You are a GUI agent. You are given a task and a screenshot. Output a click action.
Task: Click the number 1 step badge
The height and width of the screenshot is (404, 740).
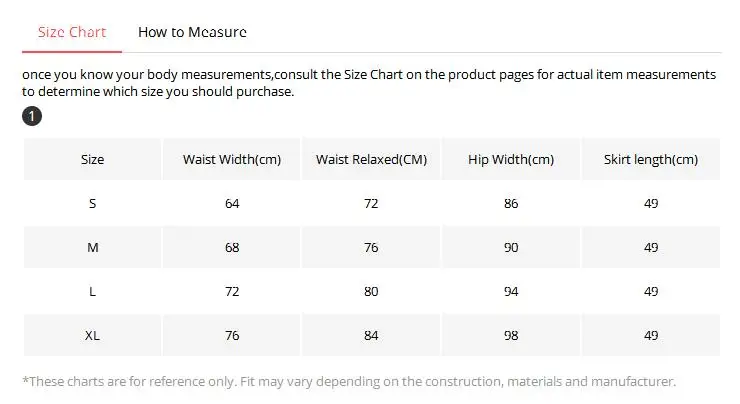[33, 117]
